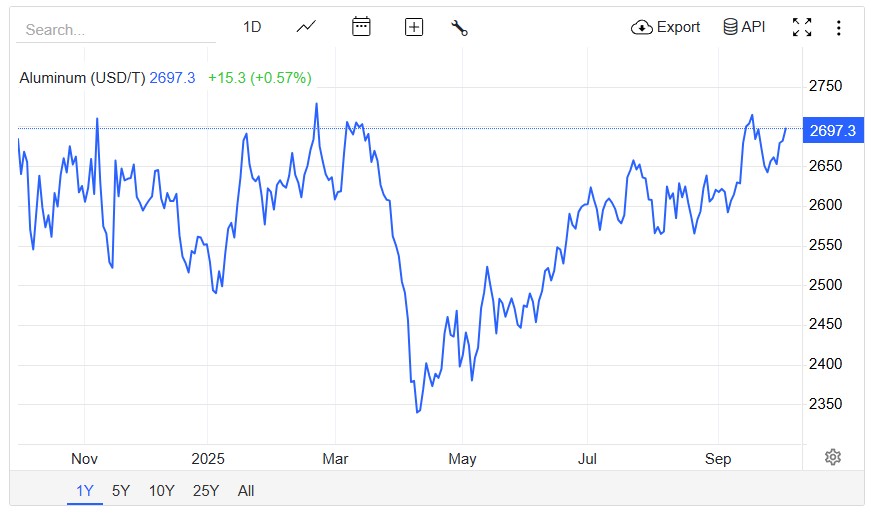
Task: Expand the 1D interval dropdown
Action: coord(252,27)
